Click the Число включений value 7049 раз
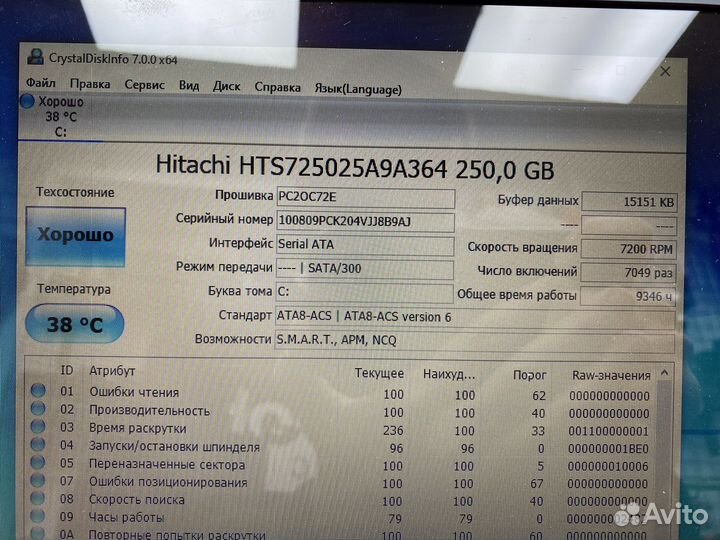720x540 pixels. click(628, 273)
